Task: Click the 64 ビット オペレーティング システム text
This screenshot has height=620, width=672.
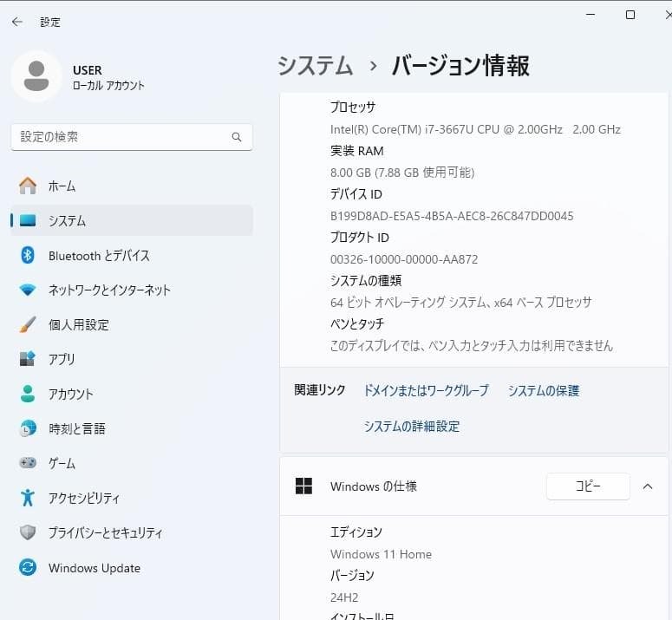Action: tap(460, 303)
